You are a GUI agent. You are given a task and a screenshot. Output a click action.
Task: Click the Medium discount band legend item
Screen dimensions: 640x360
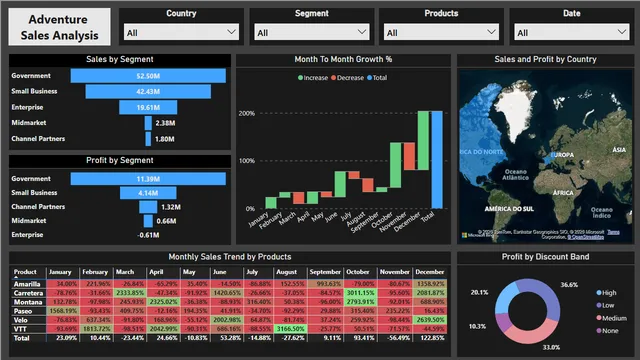coord(611,318)
